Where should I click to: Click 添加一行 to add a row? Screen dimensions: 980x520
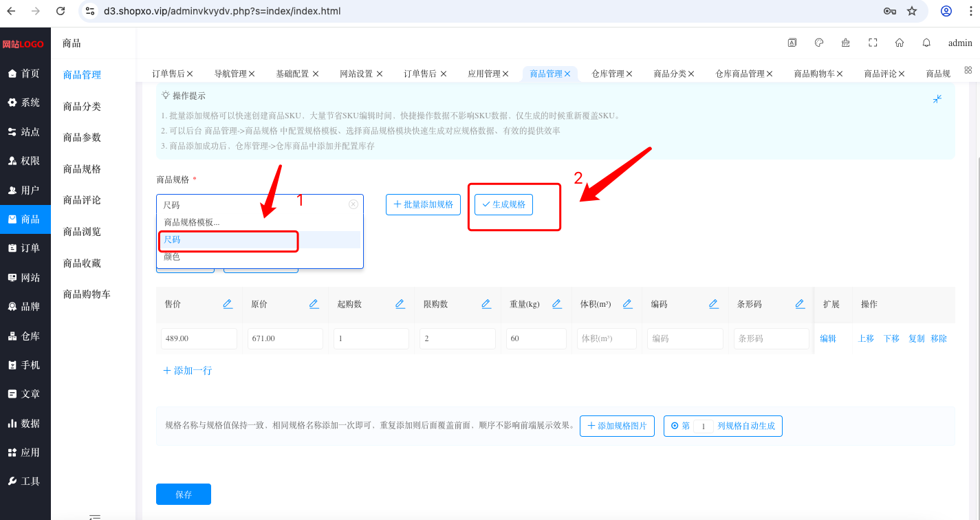point(187,370)
